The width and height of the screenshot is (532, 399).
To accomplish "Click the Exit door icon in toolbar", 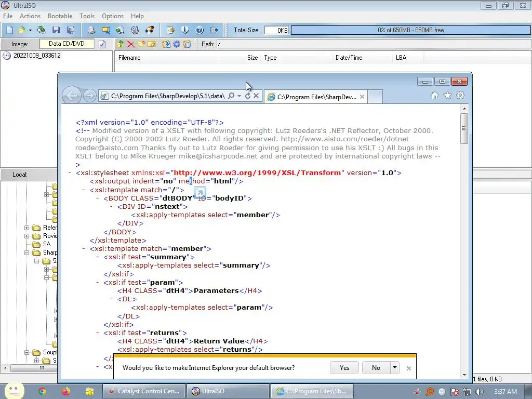I will [x=215, y=30].
